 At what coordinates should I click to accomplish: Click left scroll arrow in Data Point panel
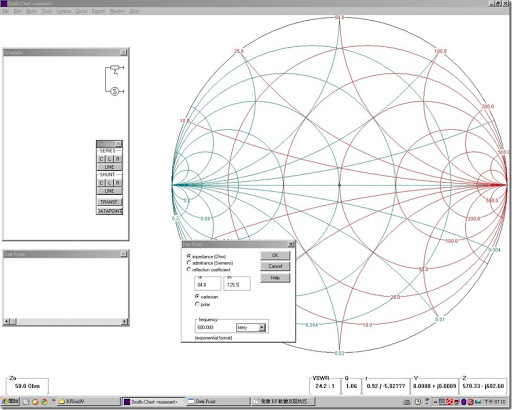point(6,321)
